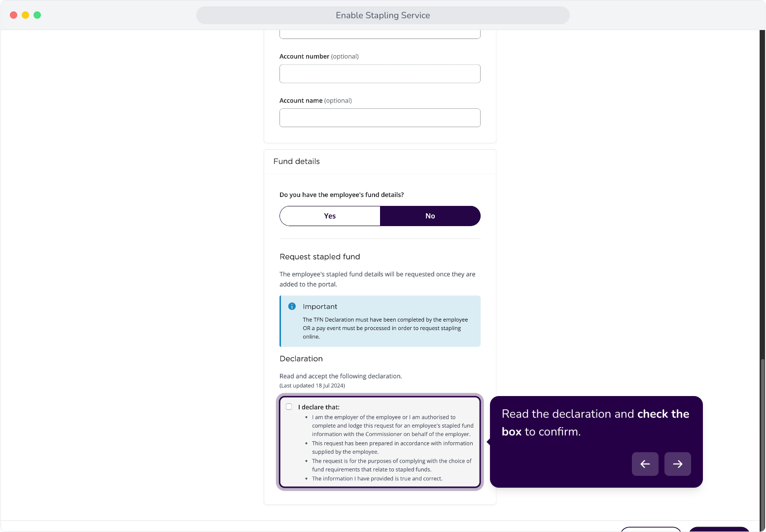The width and height of the screenshot is (766, 532).
Task: Click the 'Read the declaration' tooltip message
Action: pos(595,423)
